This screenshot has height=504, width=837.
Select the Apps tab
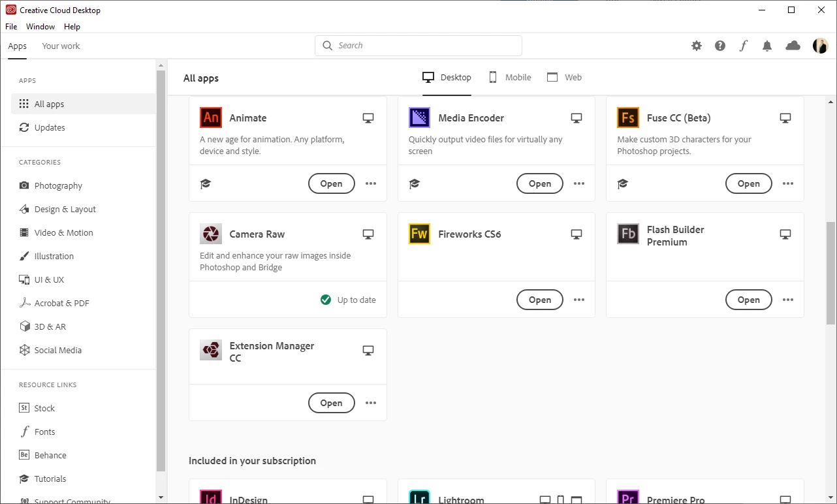18,46
